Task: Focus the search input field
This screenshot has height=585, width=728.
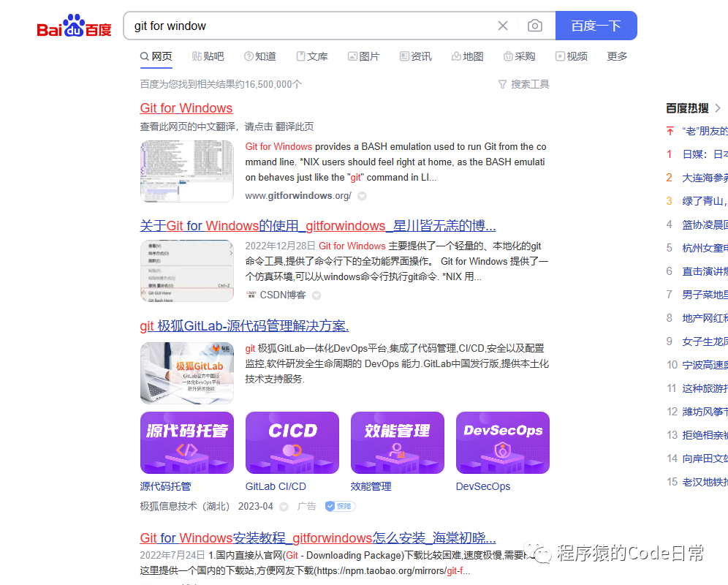Action: tap(311, 26)
